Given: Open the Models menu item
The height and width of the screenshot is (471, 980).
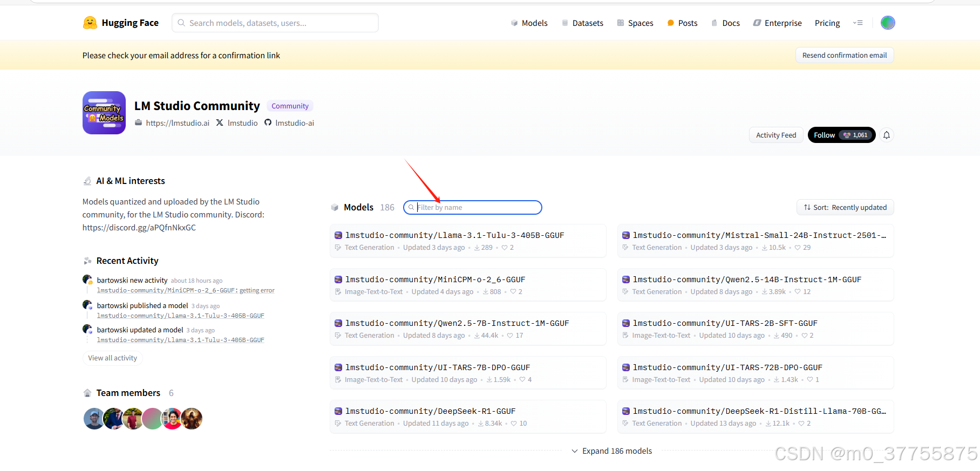Looking at the screenshot, I should [x=529, y=23].
